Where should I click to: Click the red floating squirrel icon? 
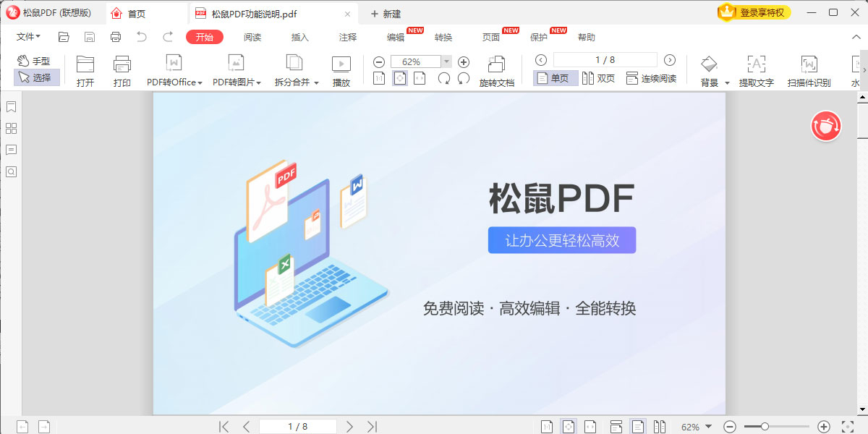point(826,126)
